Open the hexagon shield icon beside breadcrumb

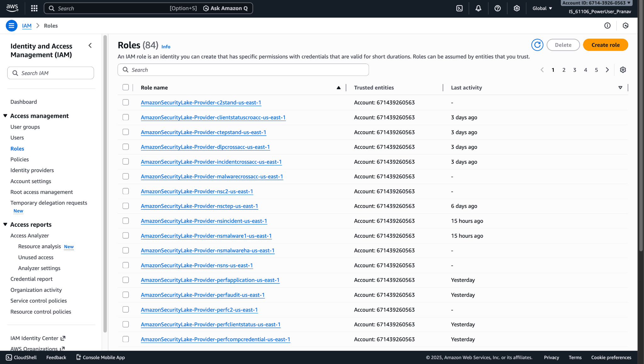click(x=625, y=26)
